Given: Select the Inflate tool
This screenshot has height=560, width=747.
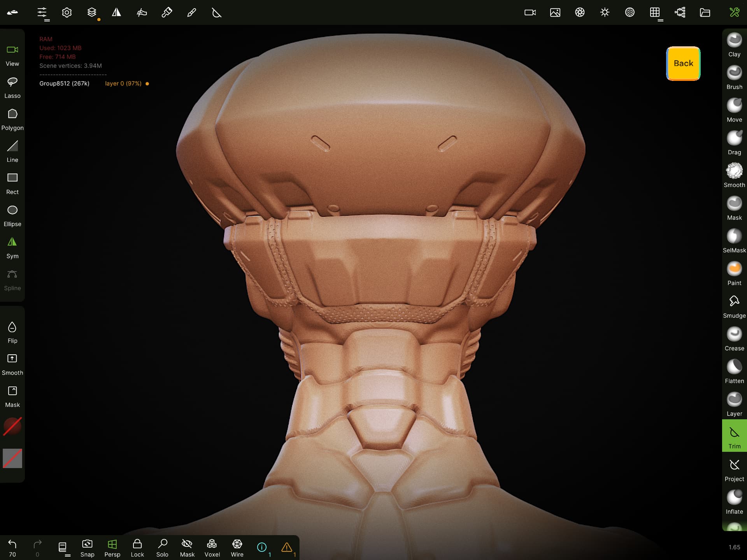Looking at the screenshot, I should tap(734, 502).
